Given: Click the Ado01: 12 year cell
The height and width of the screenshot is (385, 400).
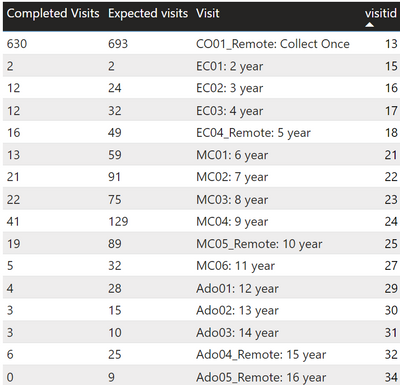Looking at the screenshot, I should (x=237, y=288).
